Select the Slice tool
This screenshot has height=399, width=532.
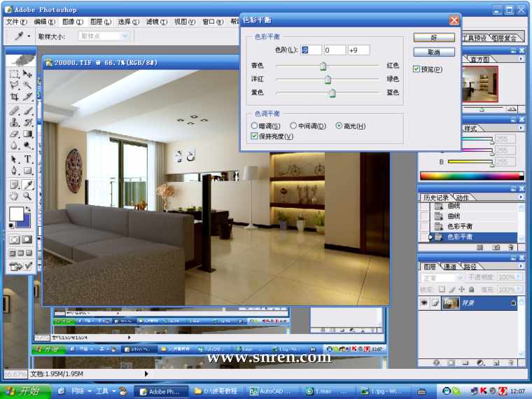click(x=27, y=97)
